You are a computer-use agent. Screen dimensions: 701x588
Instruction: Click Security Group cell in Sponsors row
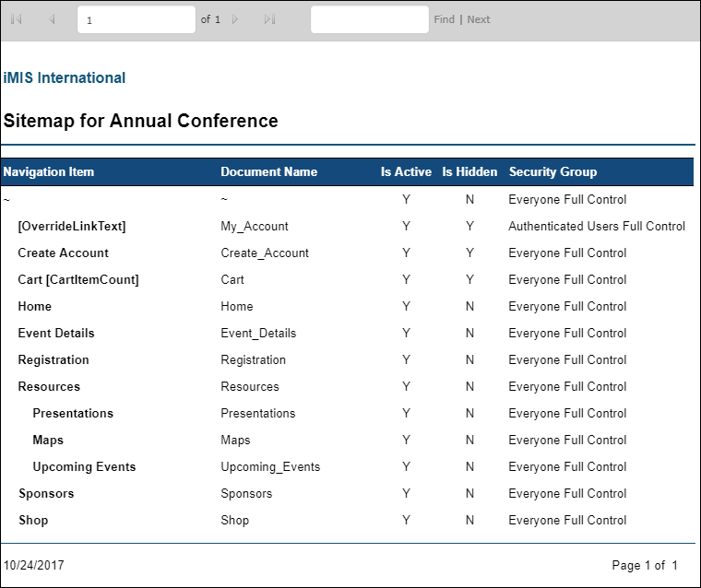pos(568,494)
